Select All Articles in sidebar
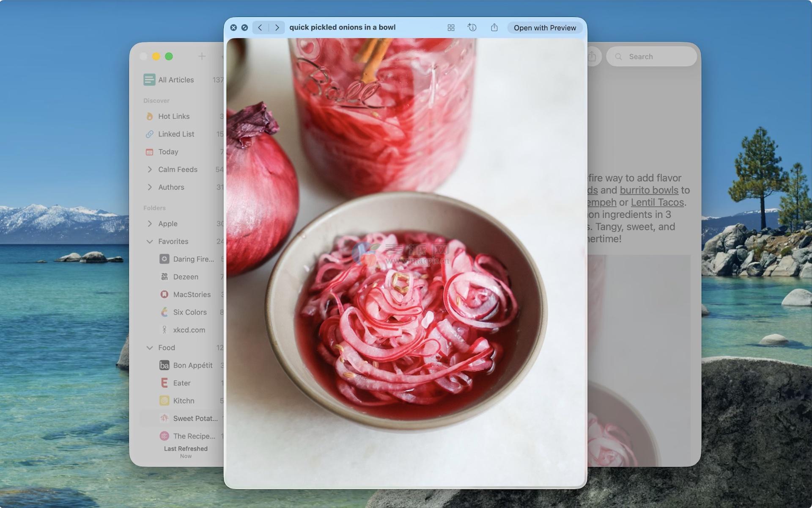 coord(176,80)
